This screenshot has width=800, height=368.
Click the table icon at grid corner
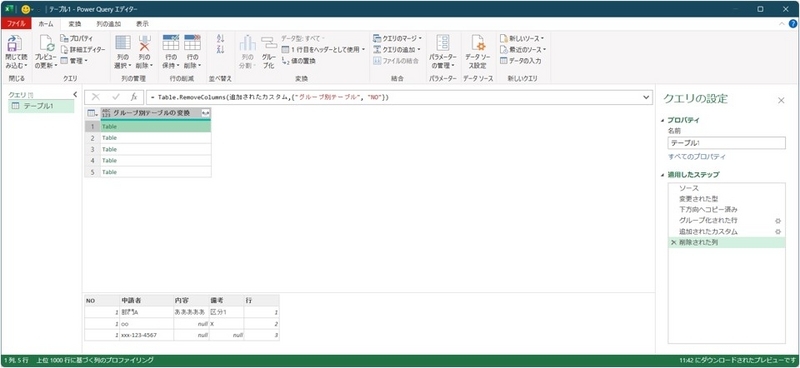(92, 113)
